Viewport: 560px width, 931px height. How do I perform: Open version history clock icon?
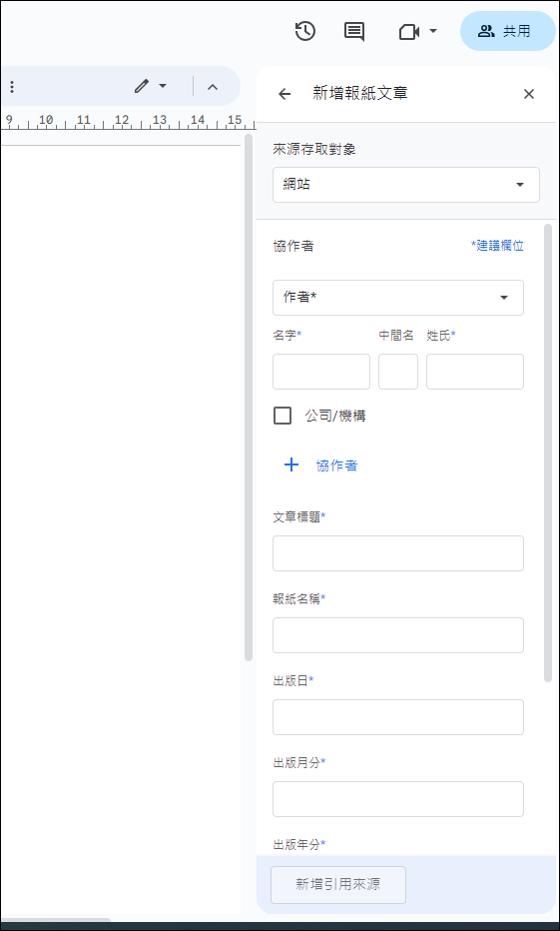coord(304,31)
